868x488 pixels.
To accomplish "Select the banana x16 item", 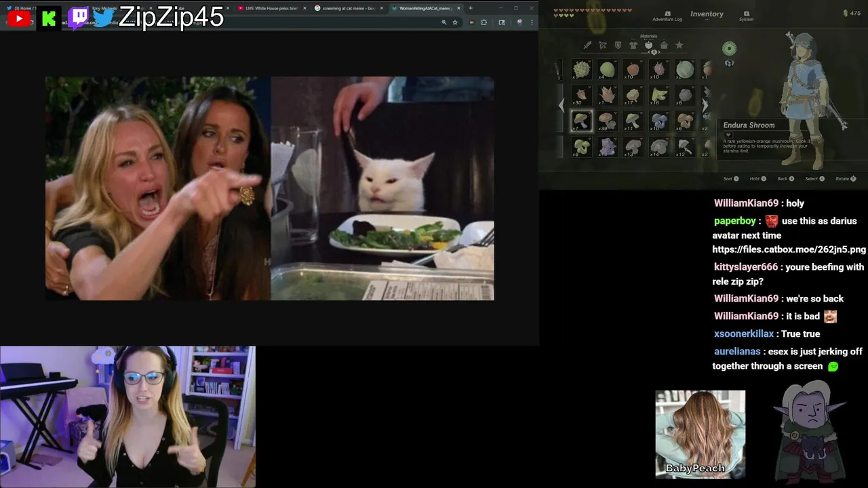I will pos(658,95).
